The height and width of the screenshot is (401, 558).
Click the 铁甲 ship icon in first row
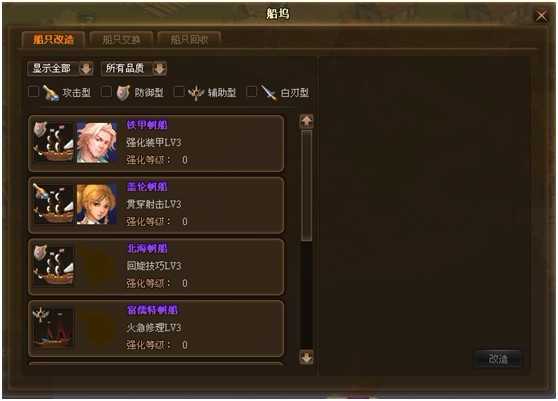pyautogui.click(x=53, y=142)
